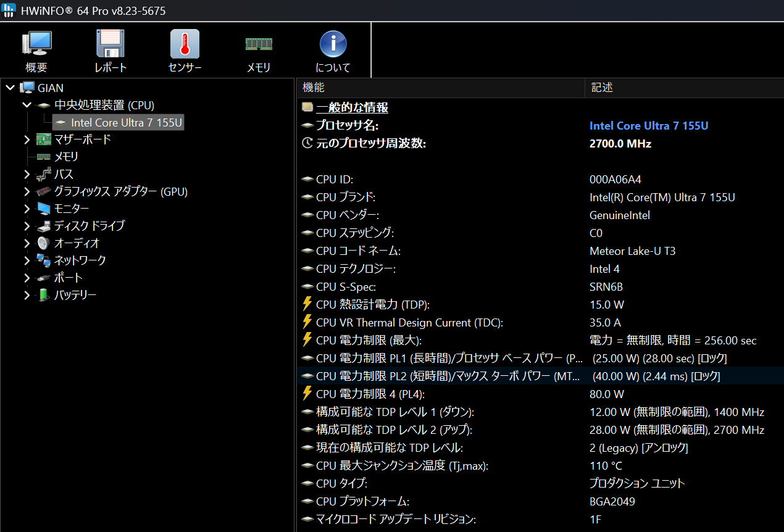Expand the オーディオ node chevron
This screenshot has width=784, height=532.
click(x=27, y=243)
